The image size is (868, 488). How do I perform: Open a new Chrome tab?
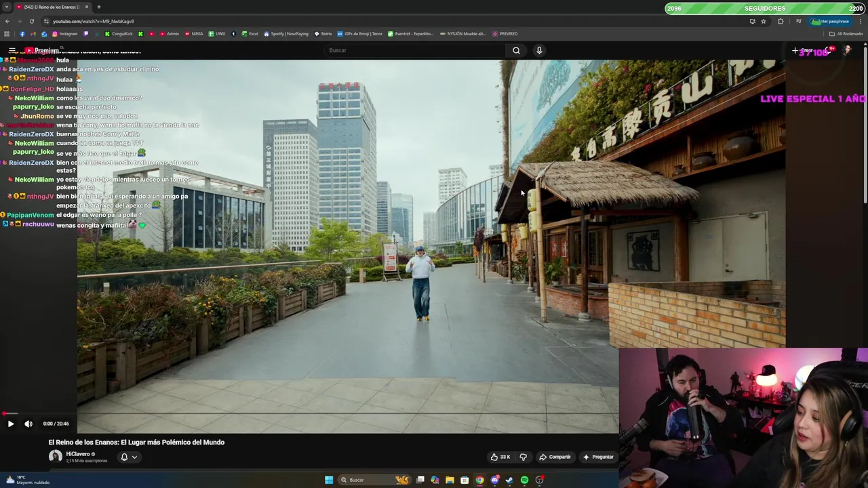pyautogui.click(x=99, y=7)
